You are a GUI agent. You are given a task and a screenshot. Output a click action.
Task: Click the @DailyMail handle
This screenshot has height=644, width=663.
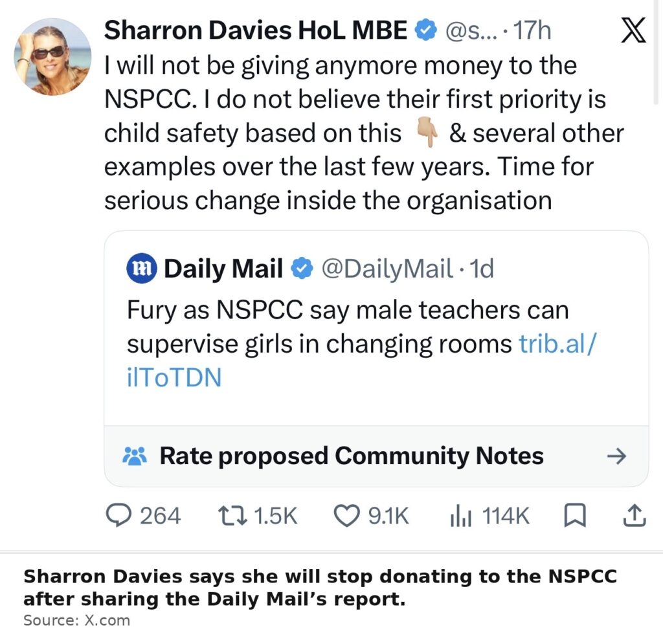click(387, 269)
